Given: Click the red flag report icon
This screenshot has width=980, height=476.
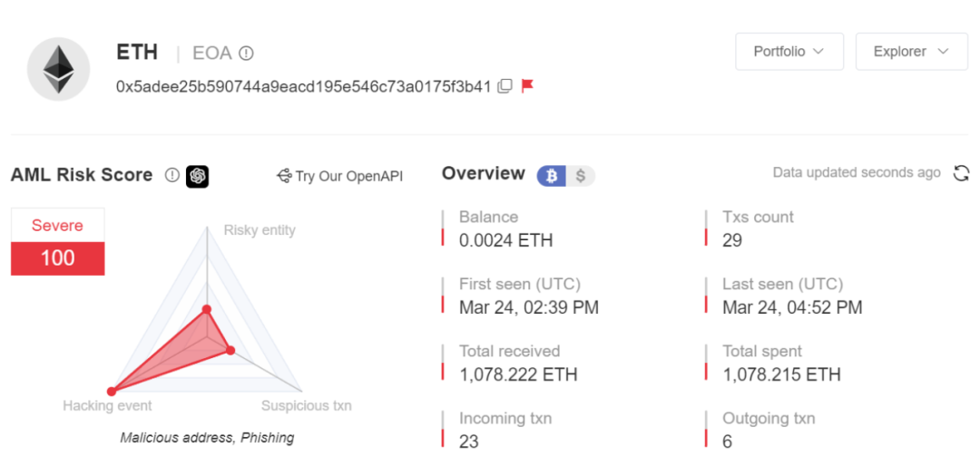Looking at the screenshot, I should [x=527, y=85].
